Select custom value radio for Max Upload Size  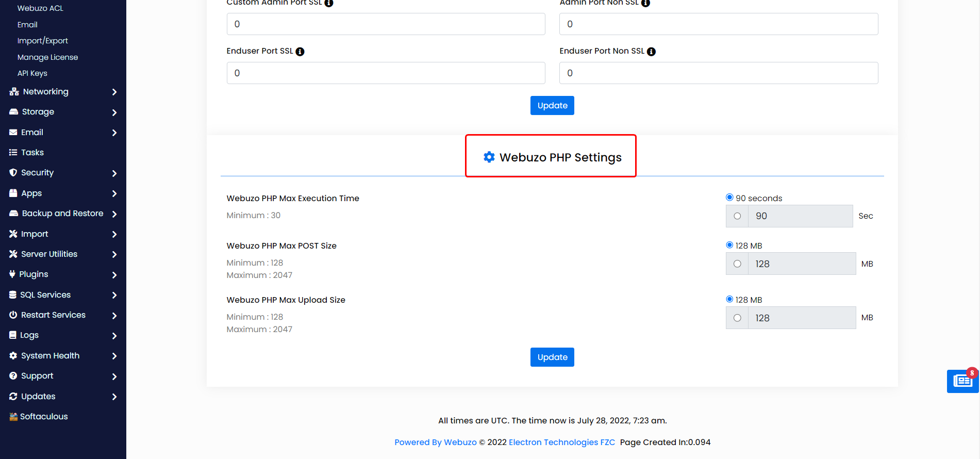click(x=737, y=318)
